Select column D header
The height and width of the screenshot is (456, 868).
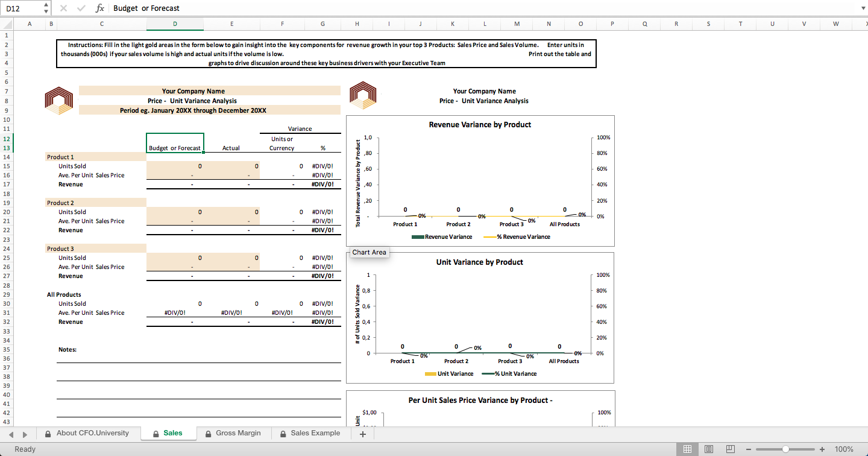[x=175, y=24]
